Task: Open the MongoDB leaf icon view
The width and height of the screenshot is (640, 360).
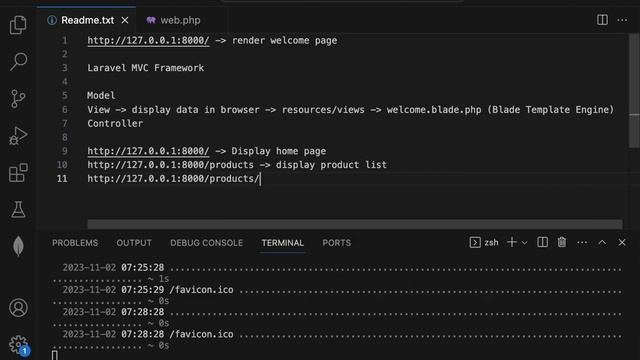Action: [x=18, y=246]
